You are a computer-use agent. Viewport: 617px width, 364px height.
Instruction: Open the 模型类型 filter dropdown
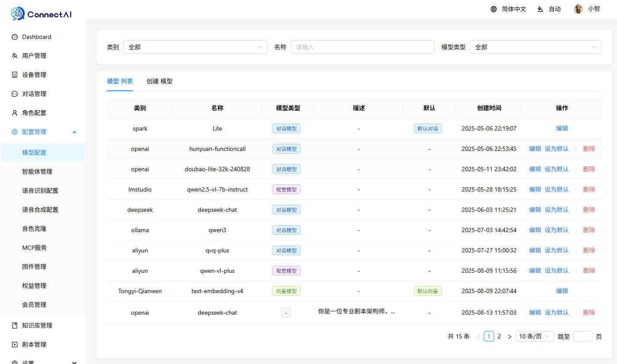536,47
